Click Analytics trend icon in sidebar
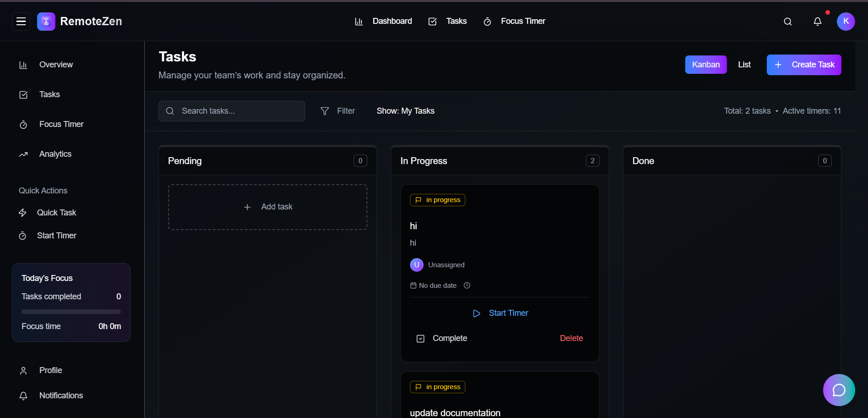Screen dimensions: 868x418 [23, 154]
